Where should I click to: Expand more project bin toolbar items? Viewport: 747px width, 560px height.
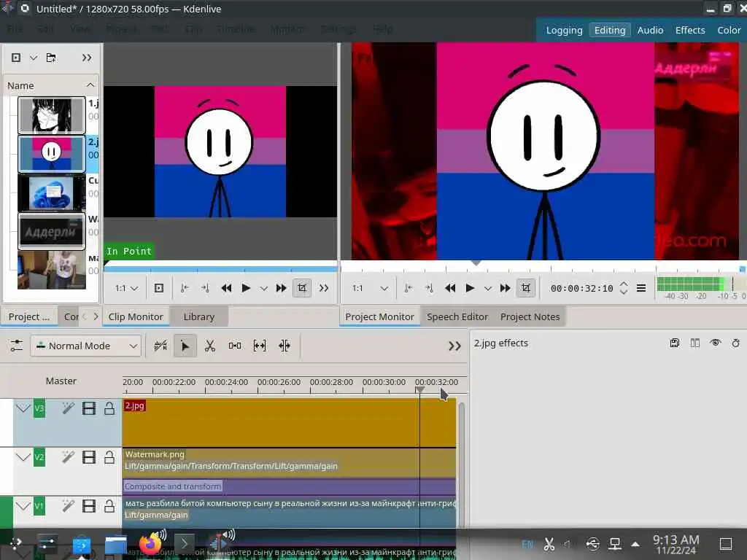(86, 58)
